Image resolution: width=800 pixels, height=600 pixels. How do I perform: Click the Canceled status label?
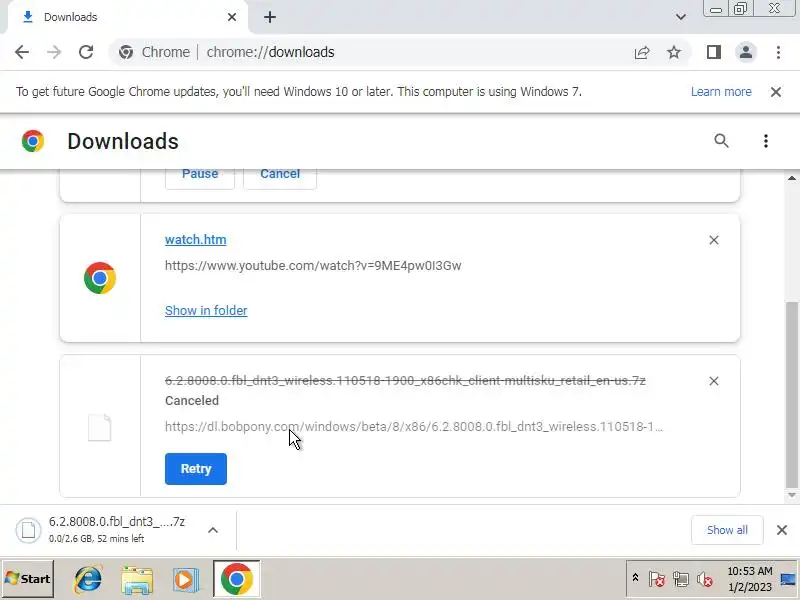(x=192, y=401)
